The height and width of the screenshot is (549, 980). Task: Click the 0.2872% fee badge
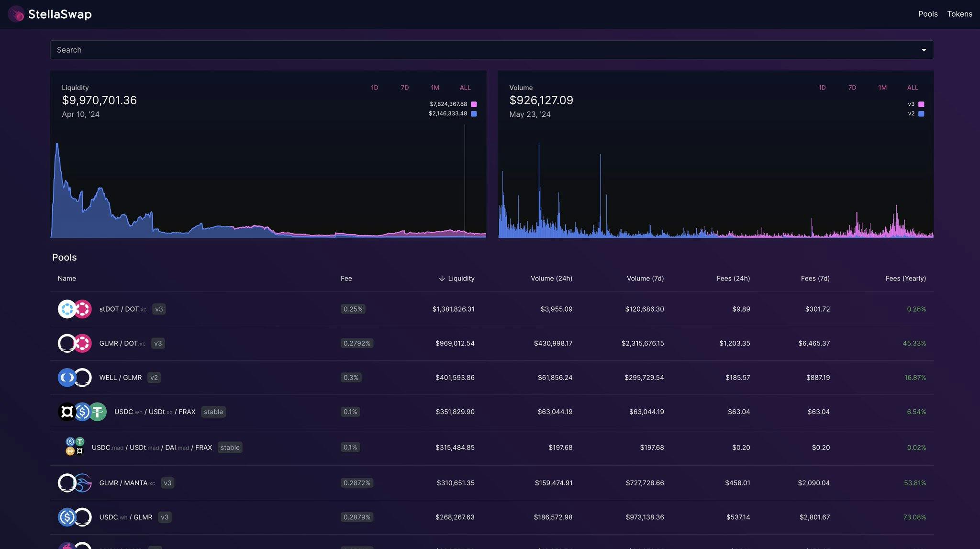[x=357, y=483]
